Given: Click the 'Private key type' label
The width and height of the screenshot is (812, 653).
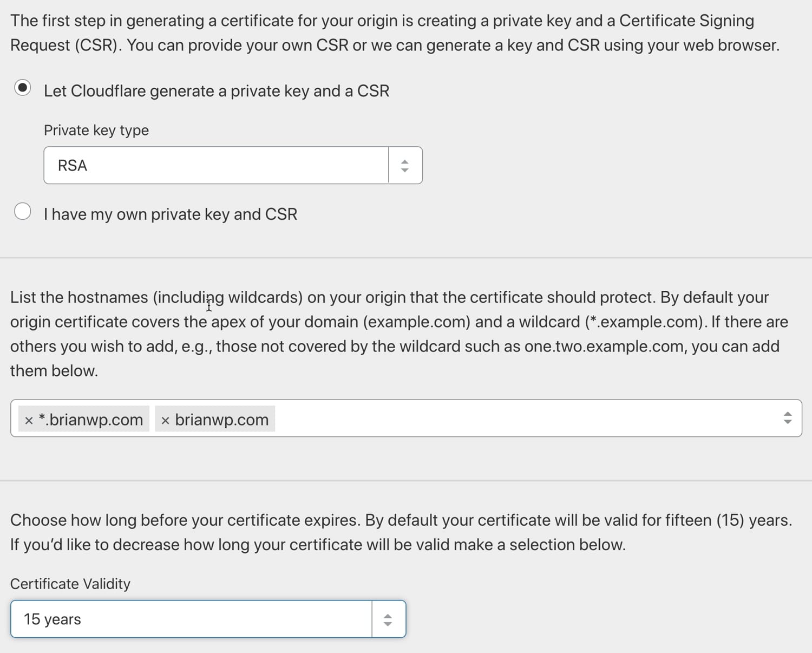Looking at the screenshot, I should pos(96,130).
